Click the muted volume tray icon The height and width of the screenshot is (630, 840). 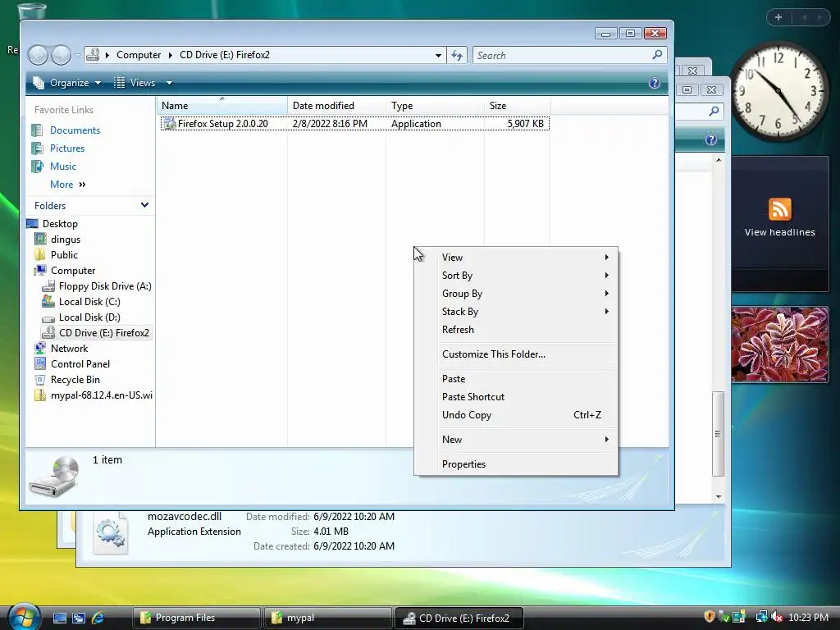click(x=776, y=617)
